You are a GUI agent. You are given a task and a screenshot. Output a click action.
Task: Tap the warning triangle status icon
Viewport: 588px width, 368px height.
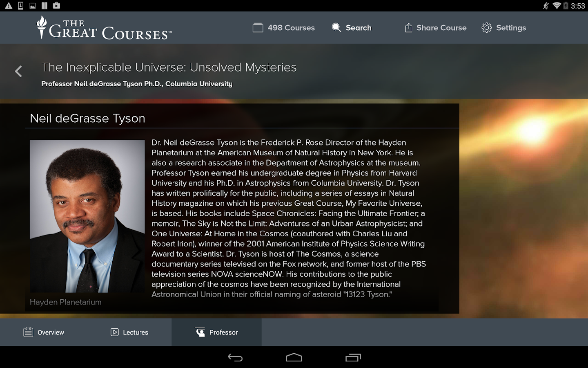click(9, 6)
